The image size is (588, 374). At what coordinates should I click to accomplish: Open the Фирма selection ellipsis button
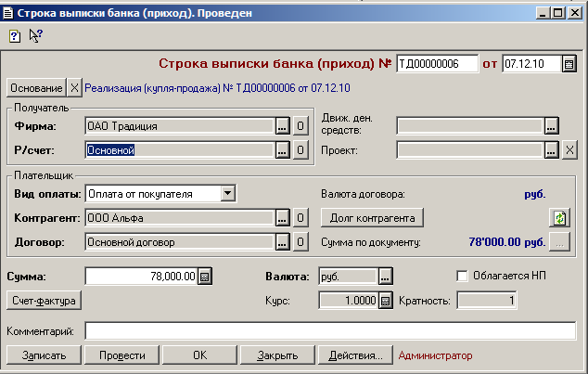point(282,126)
